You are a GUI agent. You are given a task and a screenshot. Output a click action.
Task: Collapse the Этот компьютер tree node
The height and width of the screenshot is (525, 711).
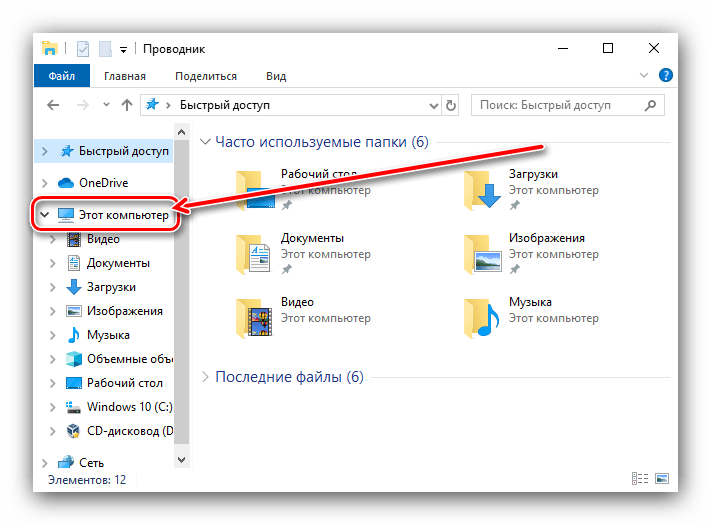click(44, 214)
